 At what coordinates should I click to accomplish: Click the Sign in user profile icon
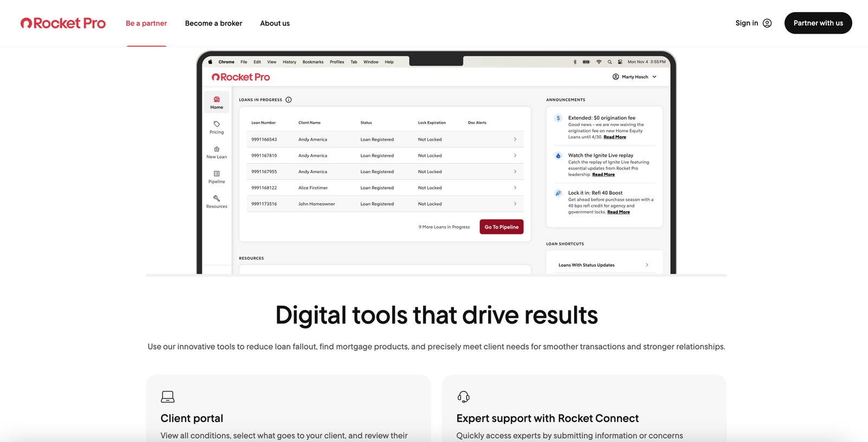767,23
